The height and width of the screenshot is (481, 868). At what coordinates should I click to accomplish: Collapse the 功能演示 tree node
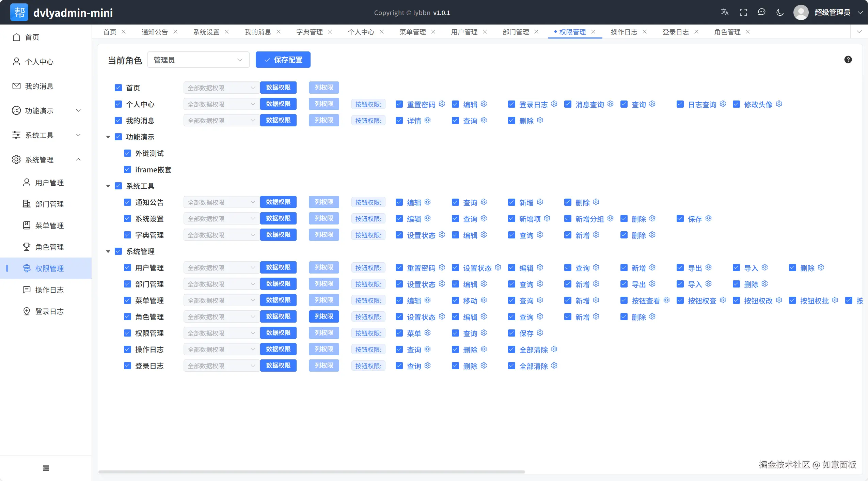click(x=108, y=137)
